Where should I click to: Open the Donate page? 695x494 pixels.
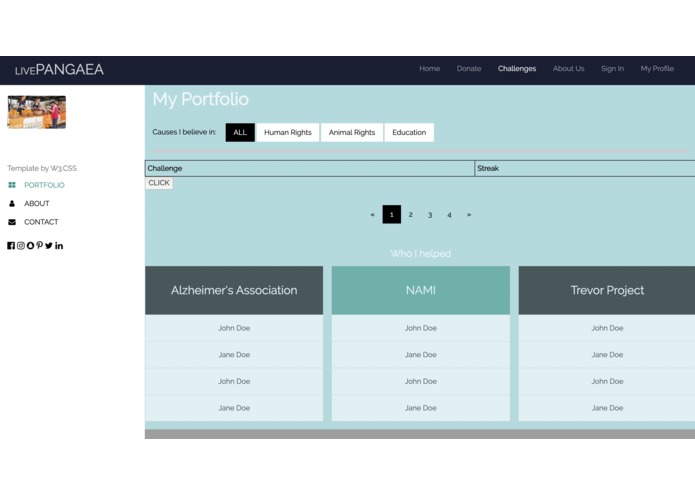pyautogui.click(x=469, y=69)
